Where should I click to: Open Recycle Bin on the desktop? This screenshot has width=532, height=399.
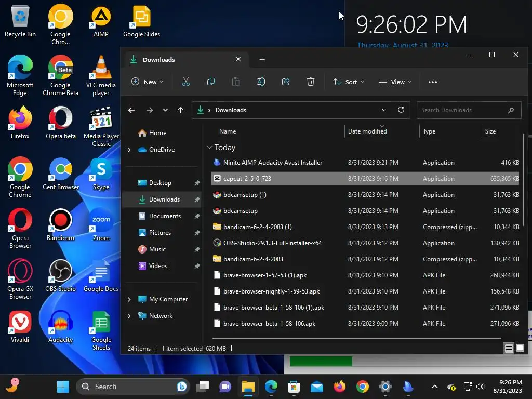20,21
